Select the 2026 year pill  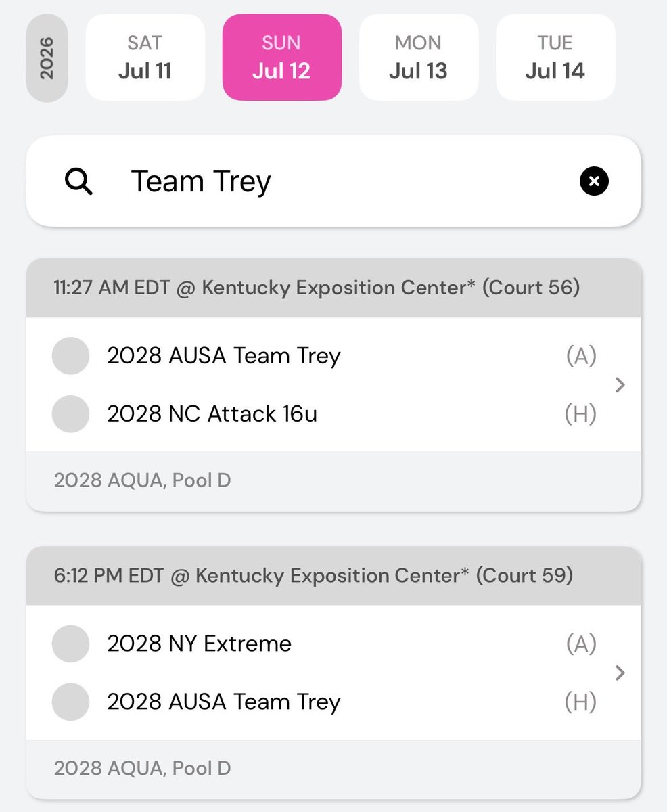click(x=47, y=58)
